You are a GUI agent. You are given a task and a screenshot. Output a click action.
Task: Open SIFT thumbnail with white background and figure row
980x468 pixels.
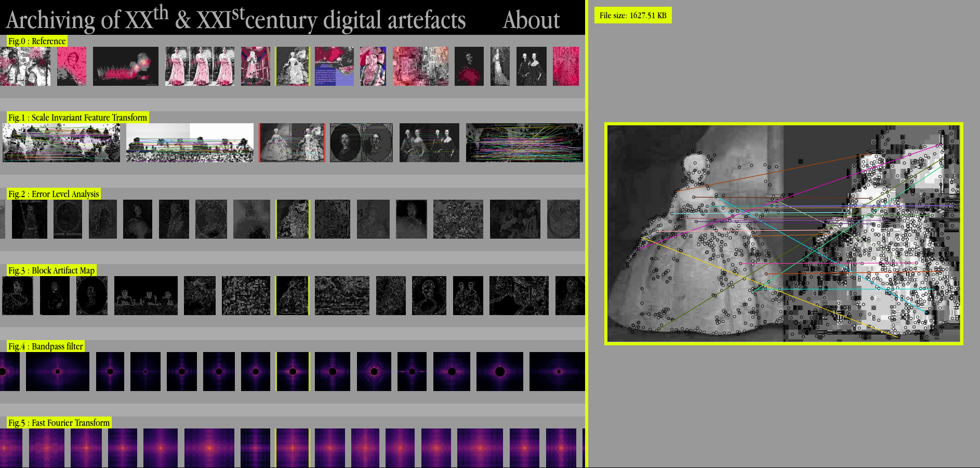pyautogui.click(x=190, y=142)
